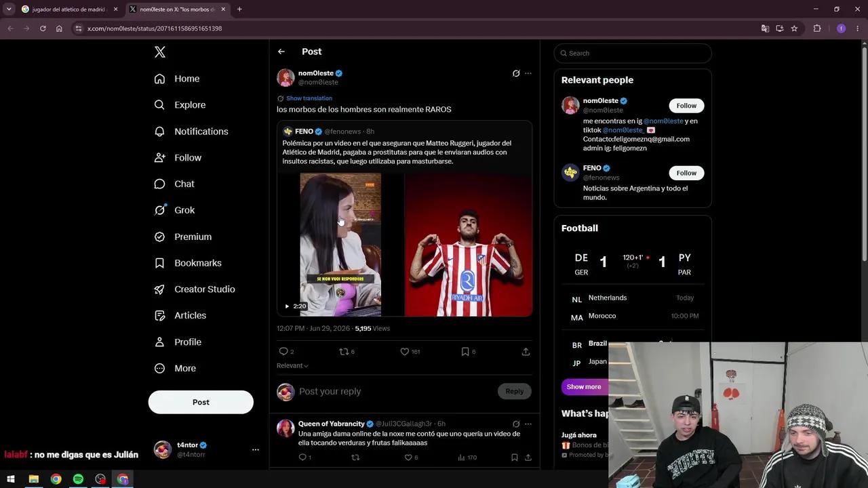The width and height of the screenshot is (868, 488).
Task: Follow nom0leste in Relevant people
Action: (x=686, y=106)
